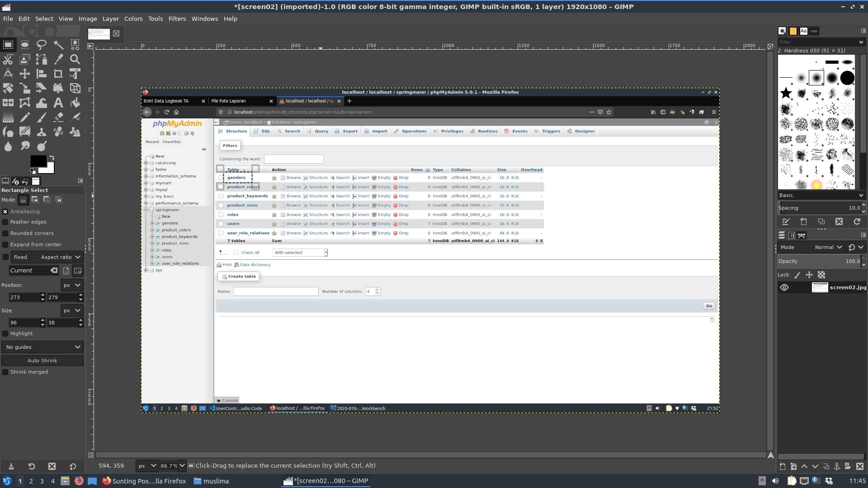Toggle lock alpha channel for layer
The width and height of the screenshot is (868, 488).
pyautogui.click(x=821, y=275)
